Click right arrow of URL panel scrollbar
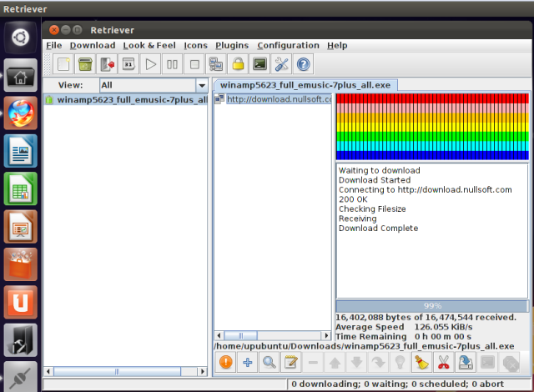The image size is (534, 392). click(x=326, y=335)
